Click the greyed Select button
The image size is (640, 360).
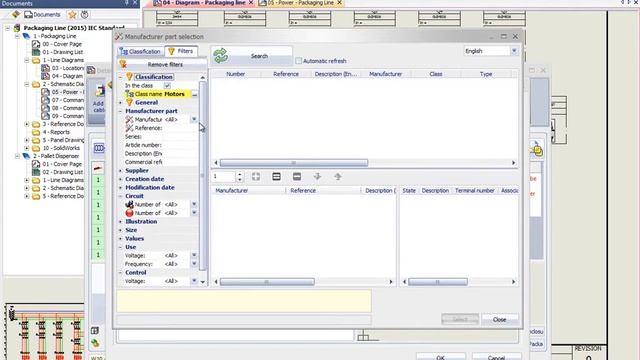460,320
